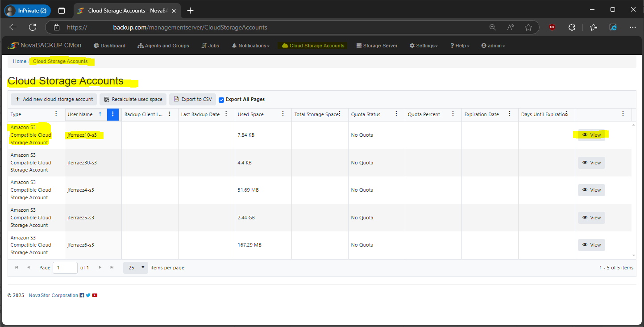Go to the previous page arrow
644x327 pixels.
(29, 268)
